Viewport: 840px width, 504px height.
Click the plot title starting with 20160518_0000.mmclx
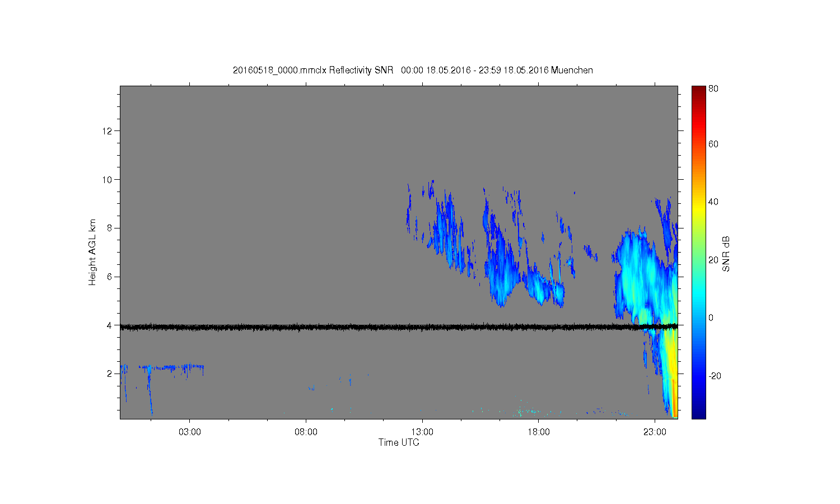coord(413,70)
